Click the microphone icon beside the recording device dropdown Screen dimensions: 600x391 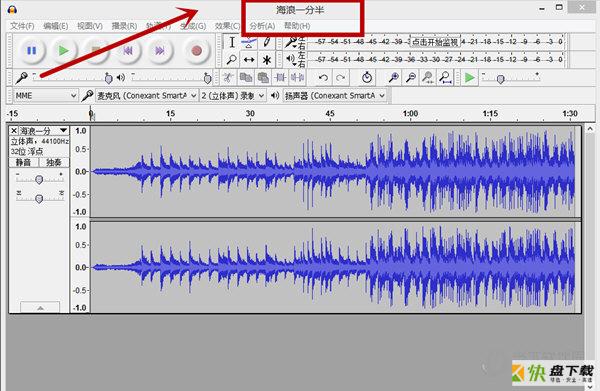(x=87, y=95)
